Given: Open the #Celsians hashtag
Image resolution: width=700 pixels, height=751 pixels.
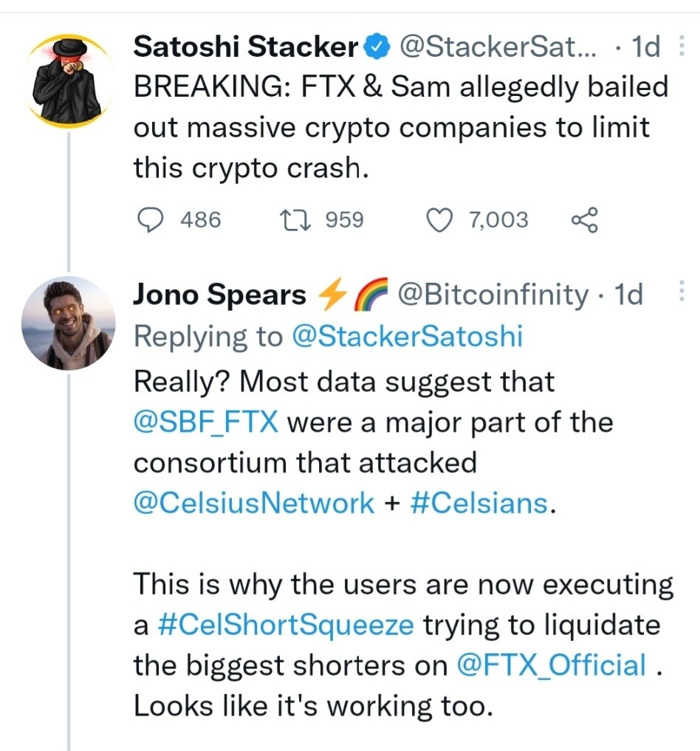Looking at the screenshot, I should 478,503.
